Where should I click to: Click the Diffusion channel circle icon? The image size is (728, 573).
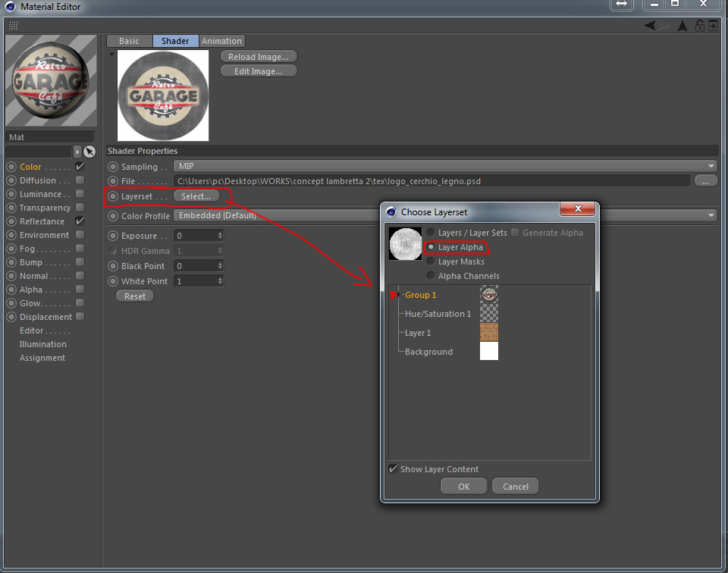point(11,180)
